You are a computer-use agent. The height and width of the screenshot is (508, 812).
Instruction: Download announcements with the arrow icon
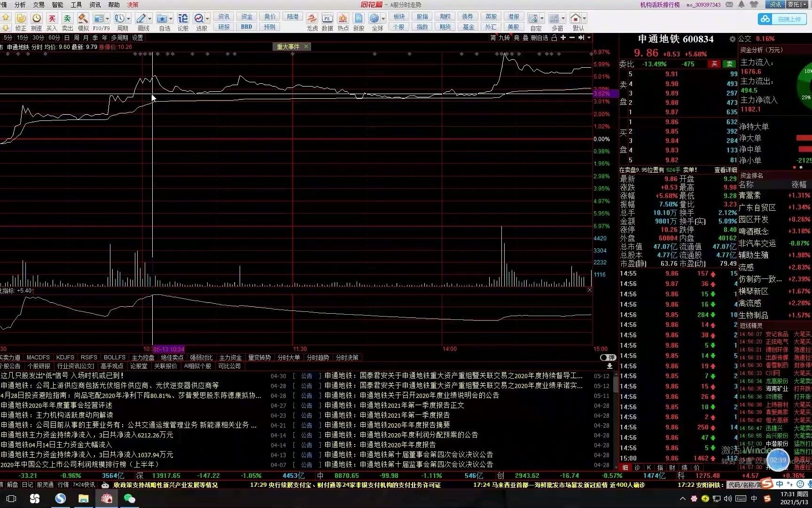(609, 366)
